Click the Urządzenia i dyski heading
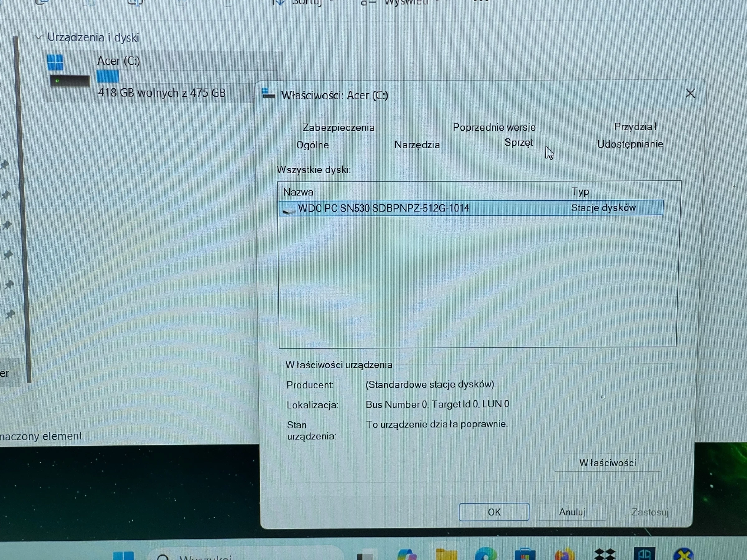Viewport: 747px width, 560px height. coord(93,37)
